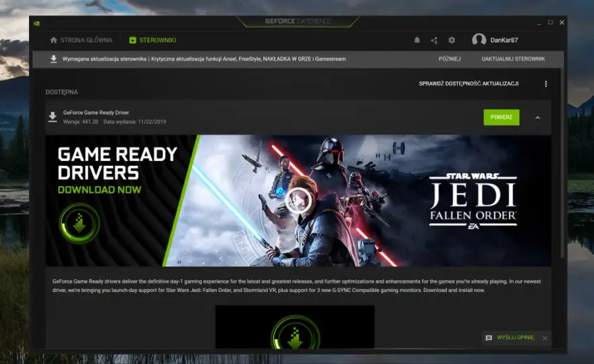Click the Dostępna section heading

click(x=61, y=92)
